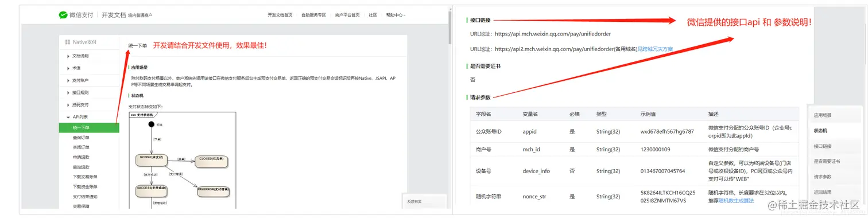Image resolution: width=868 pixels, height=219 pixels.
Task: Click the 描述 column header
Action: click(x=714, y=114)
